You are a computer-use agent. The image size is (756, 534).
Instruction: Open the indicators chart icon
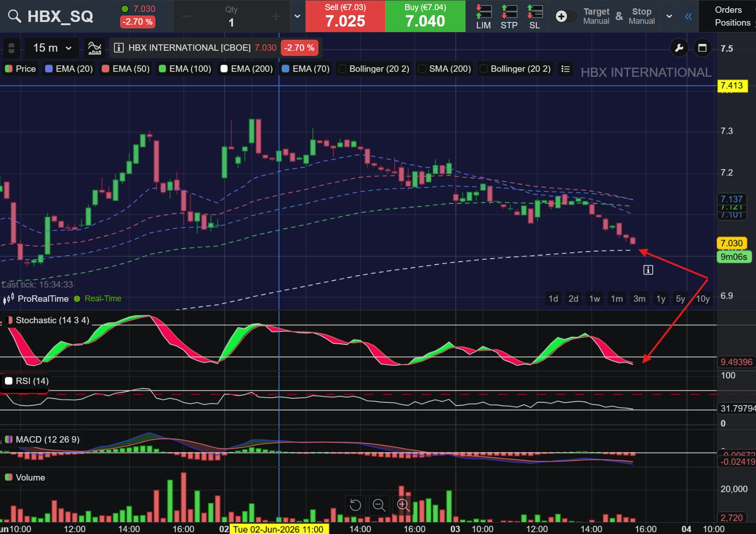pyautogui.click(x=95, y=48)
